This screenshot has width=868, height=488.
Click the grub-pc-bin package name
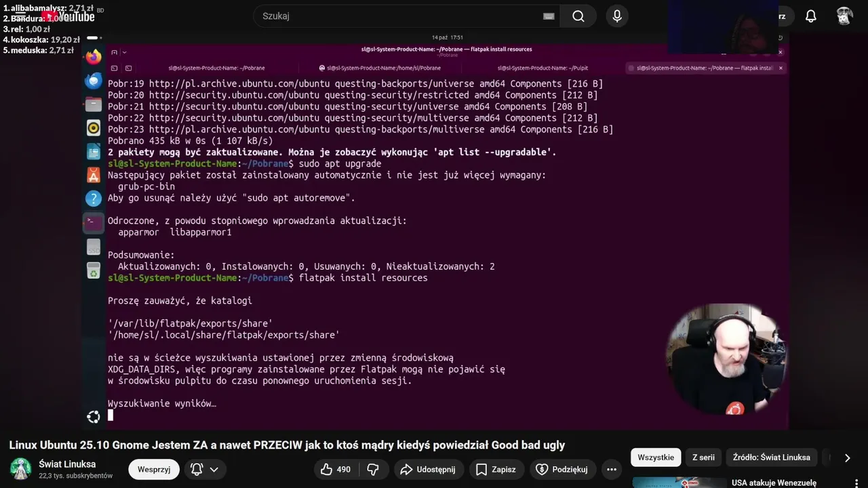pyautogui.click(x=146, y=186)
